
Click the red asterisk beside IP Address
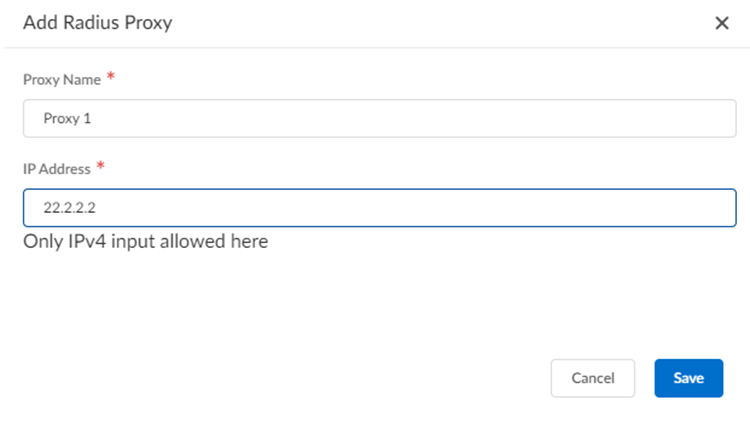100,166
